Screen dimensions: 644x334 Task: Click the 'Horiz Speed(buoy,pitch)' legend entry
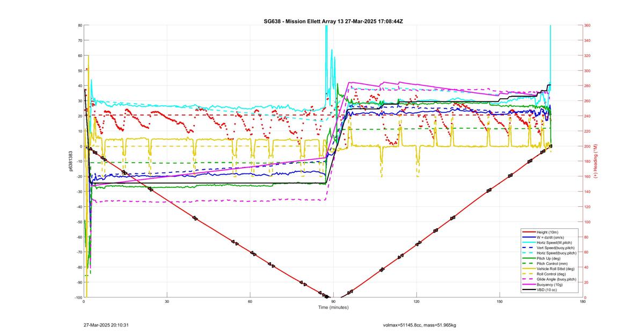coord(557,252)
